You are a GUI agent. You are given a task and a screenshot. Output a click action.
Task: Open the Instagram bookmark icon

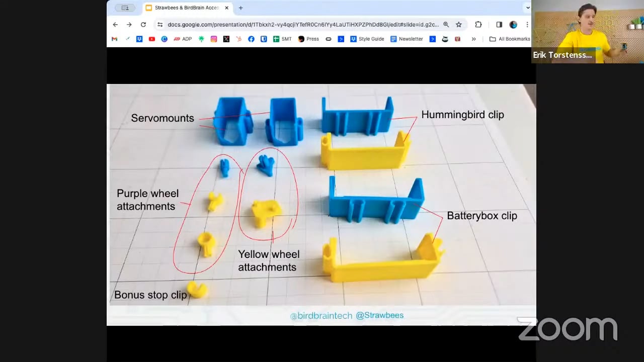point(214,39)
